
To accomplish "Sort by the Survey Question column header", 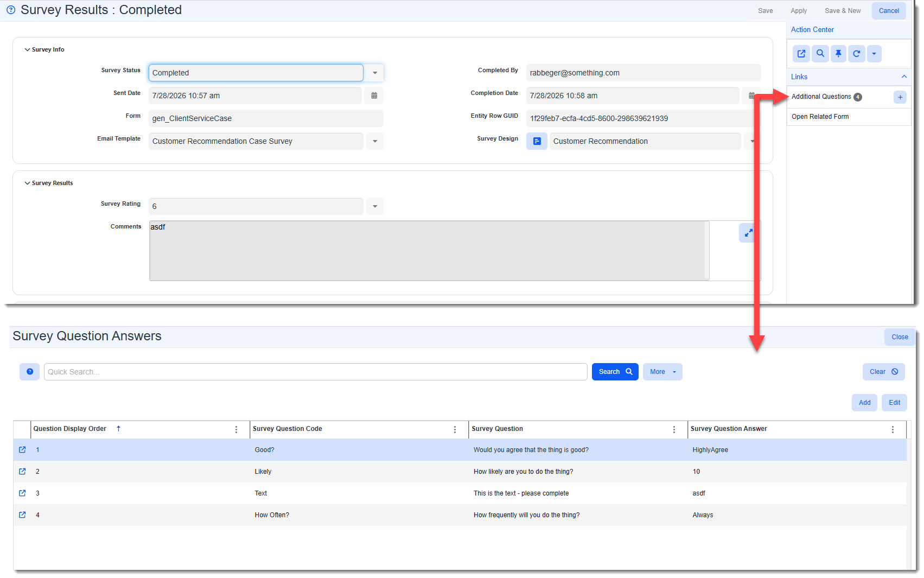I will 497,429.
